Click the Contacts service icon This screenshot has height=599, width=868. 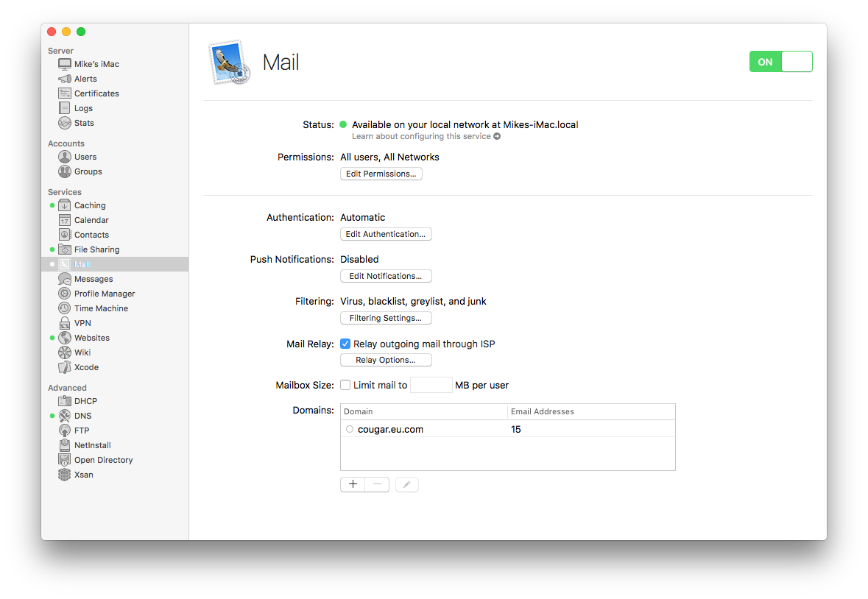(65, 235)
